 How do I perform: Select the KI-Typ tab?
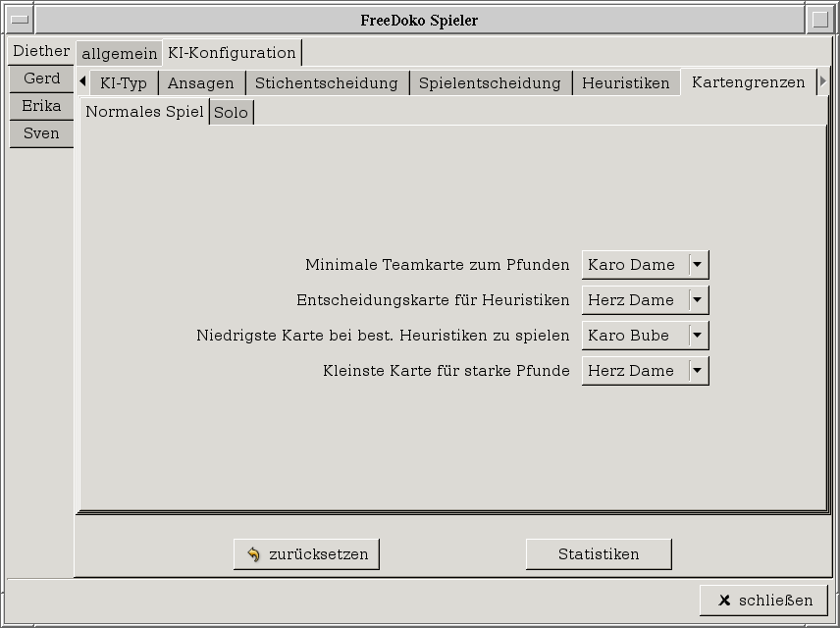[124, 83]
